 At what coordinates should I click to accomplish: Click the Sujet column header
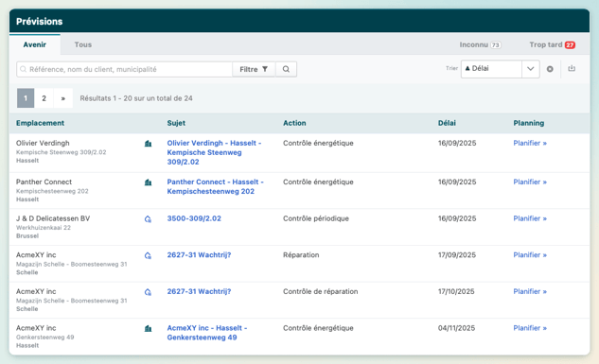tap(176, 123)
